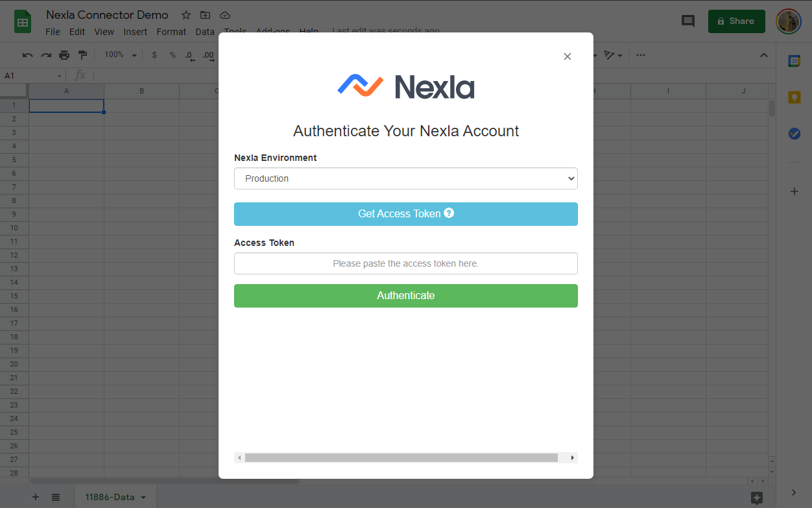Open the Data menu

pyautogui.click(x=205, y=32)
